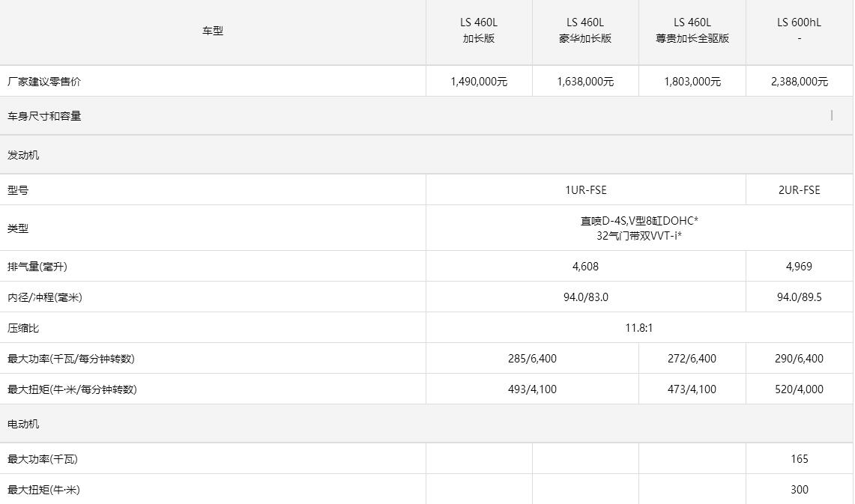Image resolution: width=855 pixels, height=504 pixels.
Task: Select the motor power value 165
Action: (x=799, y=459)
